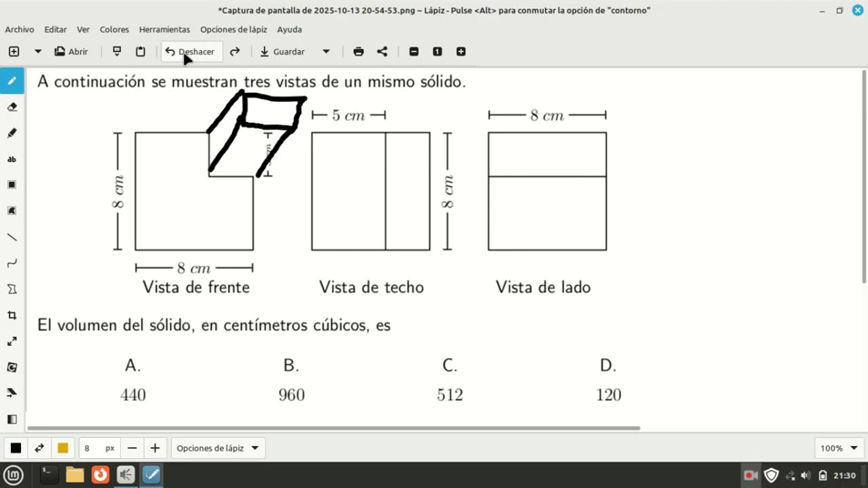This screenshot has height=488, width=868.
Task: Click the original size 1 icon
Action: click(437, 52)
